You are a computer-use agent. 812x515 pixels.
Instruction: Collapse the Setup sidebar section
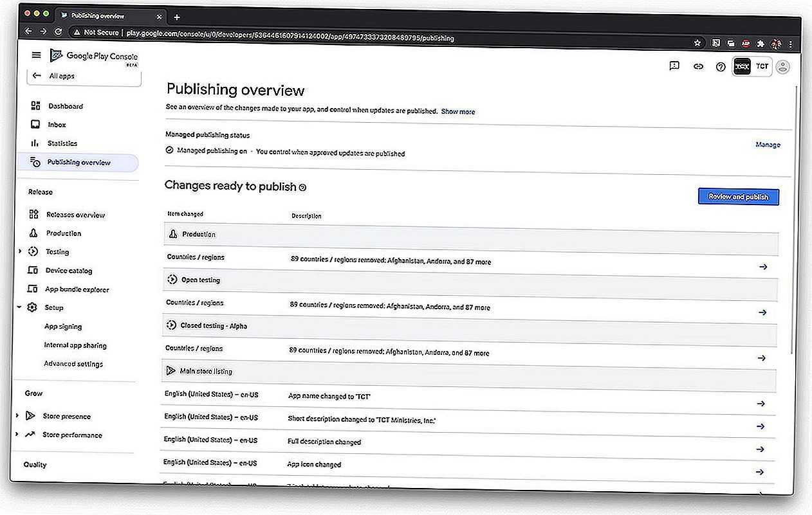[19, 307]
